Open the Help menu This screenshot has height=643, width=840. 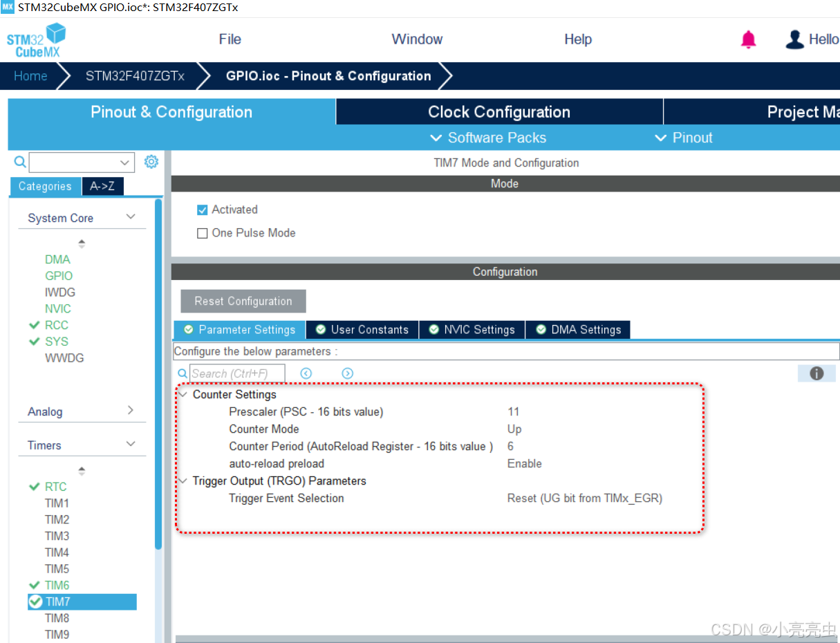pyautogui.click(x=578, y=39)
